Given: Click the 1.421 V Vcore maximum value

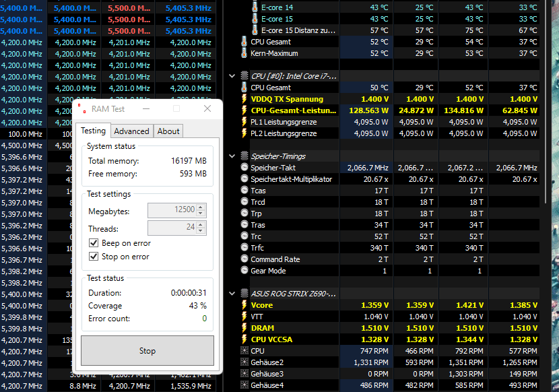Looking at the screenshot, I should tap(469, 305).
